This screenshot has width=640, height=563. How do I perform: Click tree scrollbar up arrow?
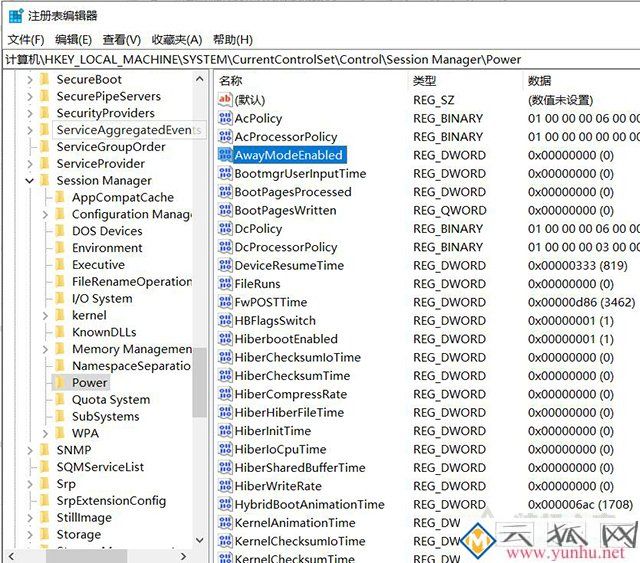(x=200, y=79)
